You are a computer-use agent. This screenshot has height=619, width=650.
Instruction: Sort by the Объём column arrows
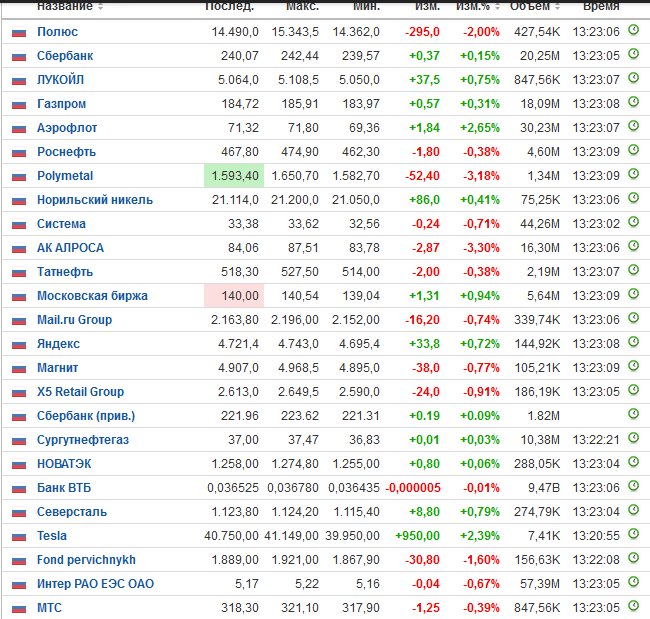pos(557,6)
